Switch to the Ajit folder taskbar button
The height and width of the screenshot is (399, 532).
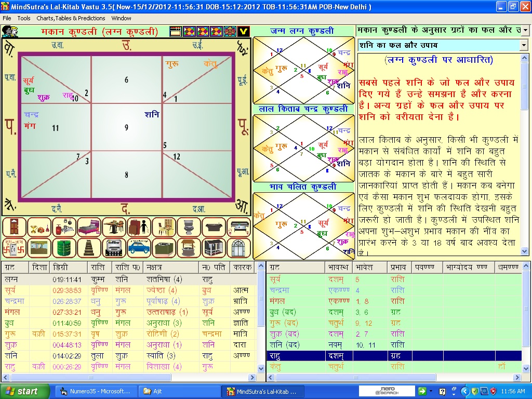[x=180, y=391]
